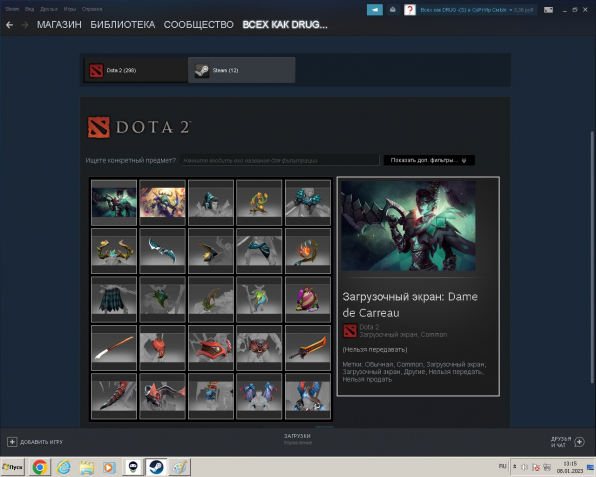This screenshot has height=477, width=596.
Task: Click the question mark profile avatar
Action: (x=409, y=10)
